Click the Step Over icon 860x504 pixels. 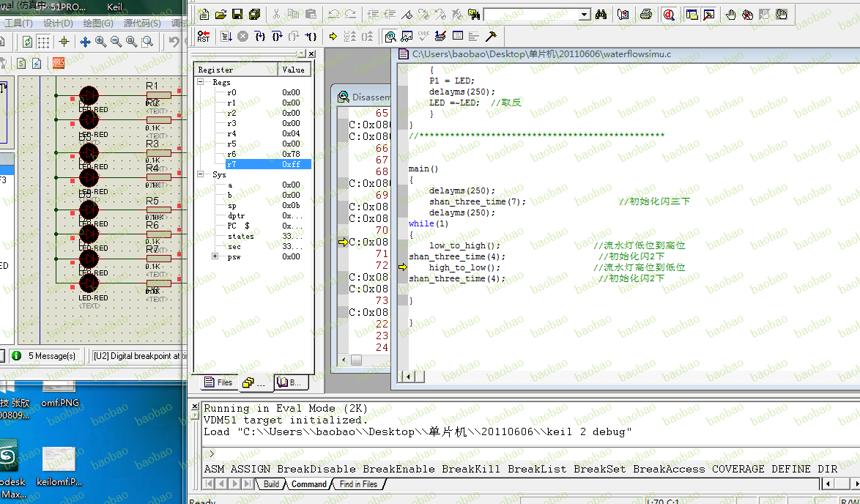pos(278,36)
